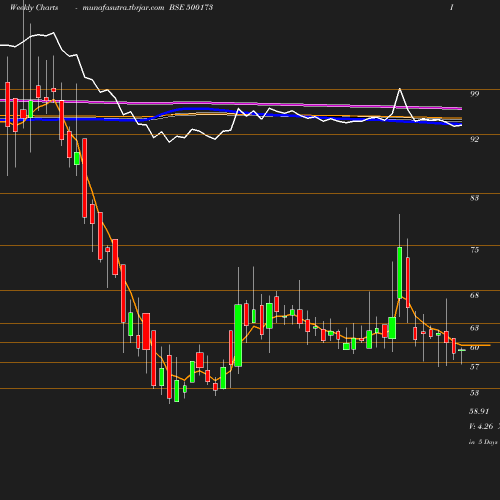Click the tall green candle near price 75

click(x=399, y=273)
